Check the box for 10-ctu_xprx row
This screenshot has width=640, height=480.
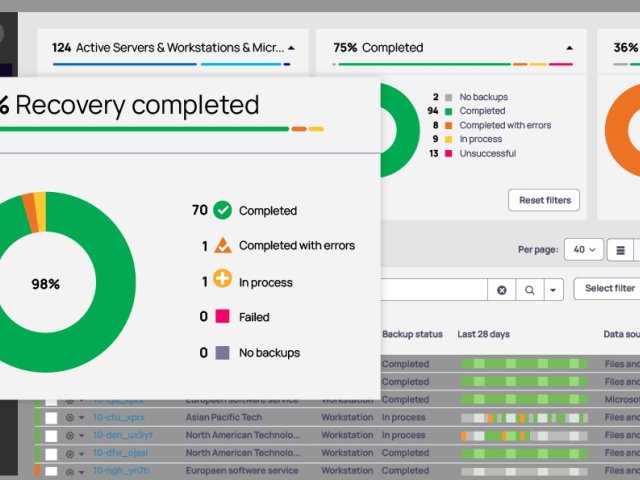click(51, 418)
